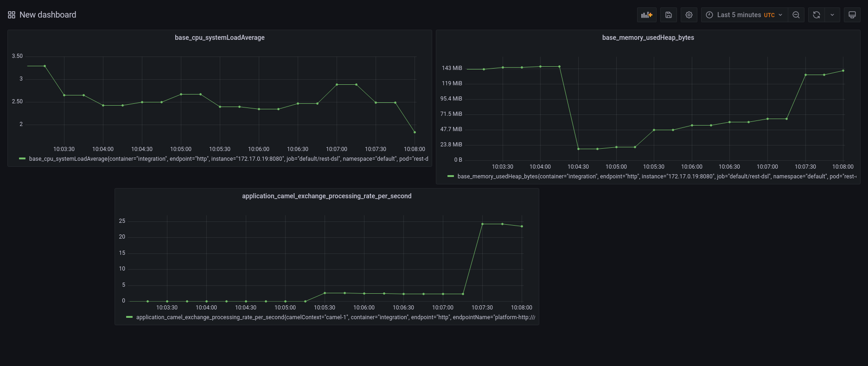This screenshot has height=366, width=868.
Task: Refresh the dashboard
Action: 817,15
